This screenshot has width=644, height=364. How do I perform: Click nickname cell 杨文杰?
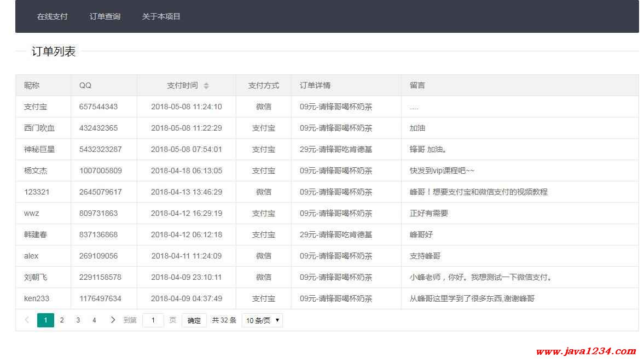pos(36,171)
